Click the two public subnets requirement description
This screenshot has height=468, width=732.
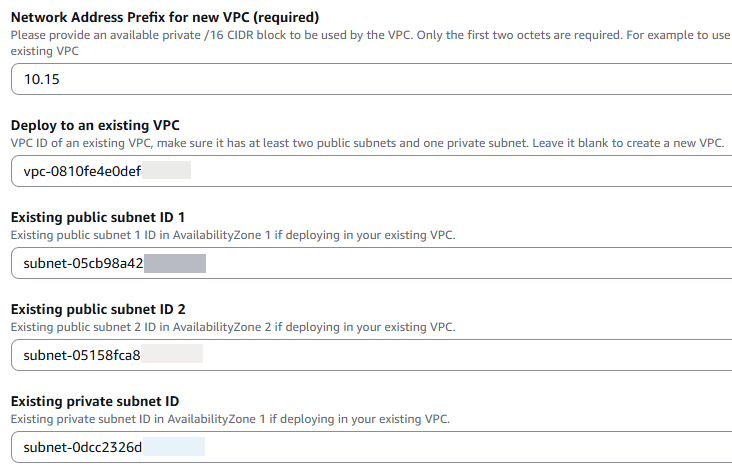tap(366, 144)
